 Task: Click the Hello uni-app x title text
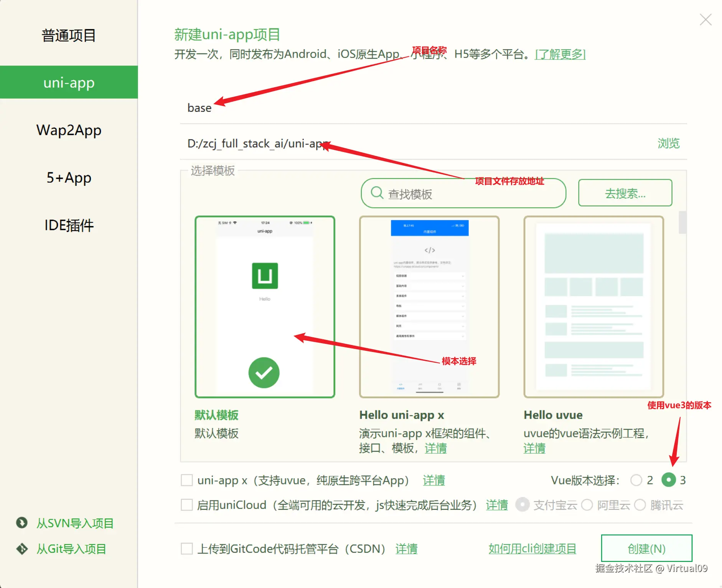click(402, 415)
